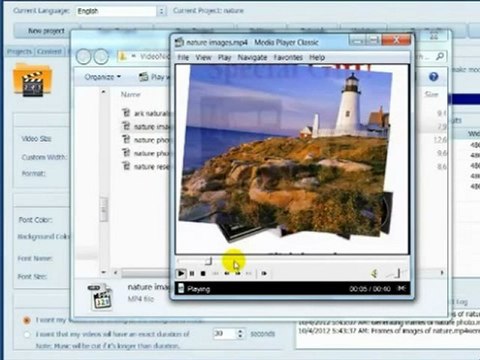Mute audio with the speaker icon
This screenshot has width=480, height=360.
click(x=375, y=273)
